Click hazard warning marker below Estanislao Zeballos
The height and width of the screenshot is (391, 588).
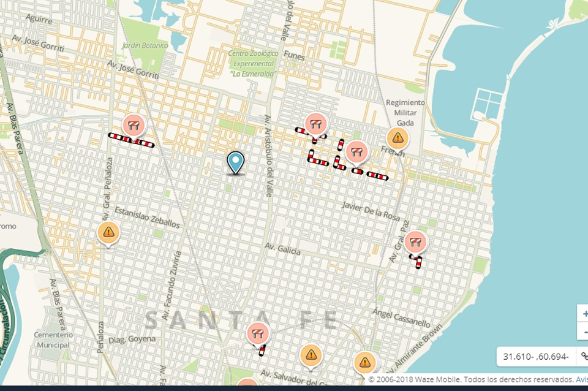108,232
